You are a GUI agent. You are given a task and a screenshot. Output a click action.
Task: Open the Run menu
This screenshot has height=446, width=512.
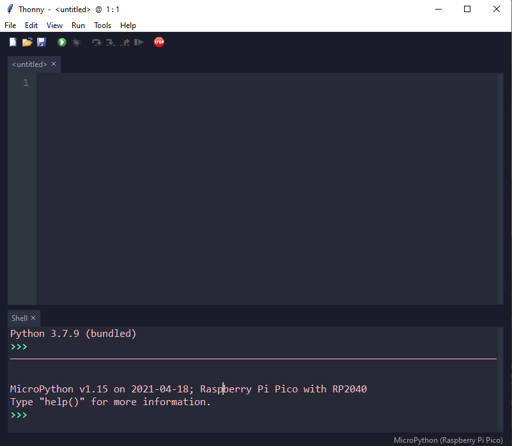tap(78, 25)
